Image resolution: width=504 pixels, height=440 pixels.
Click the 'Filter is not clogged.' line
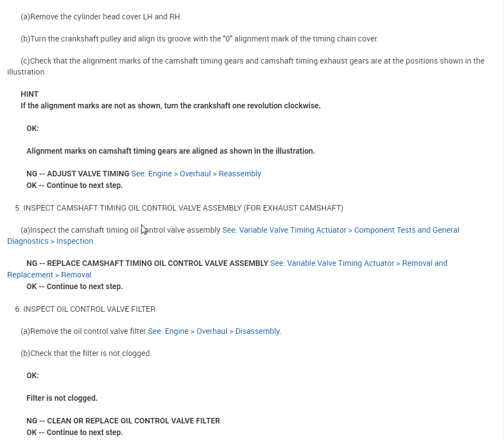click(62, 398)
